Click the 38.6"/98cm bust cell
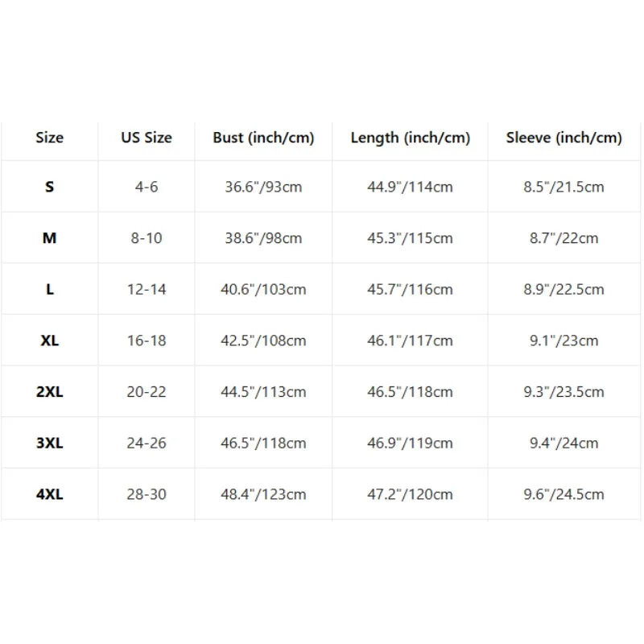Image resolution: width=644 pixels, height=644 pixels. [263, 238]
